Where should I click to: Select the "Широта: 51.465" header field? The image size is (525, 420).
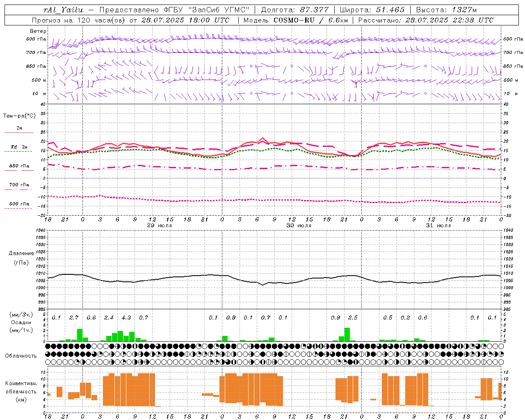click(372, 10)
